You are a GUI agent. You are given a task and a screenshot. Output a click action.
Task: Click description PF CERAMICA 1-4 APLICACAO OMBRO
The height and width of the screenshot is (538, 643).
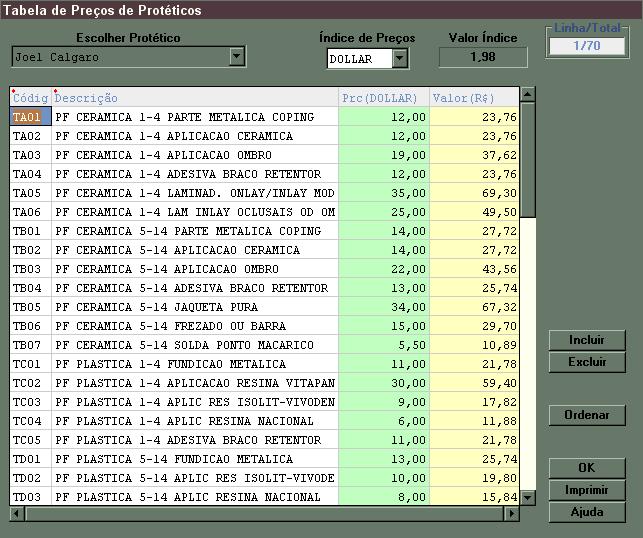(x=195, y=155)
